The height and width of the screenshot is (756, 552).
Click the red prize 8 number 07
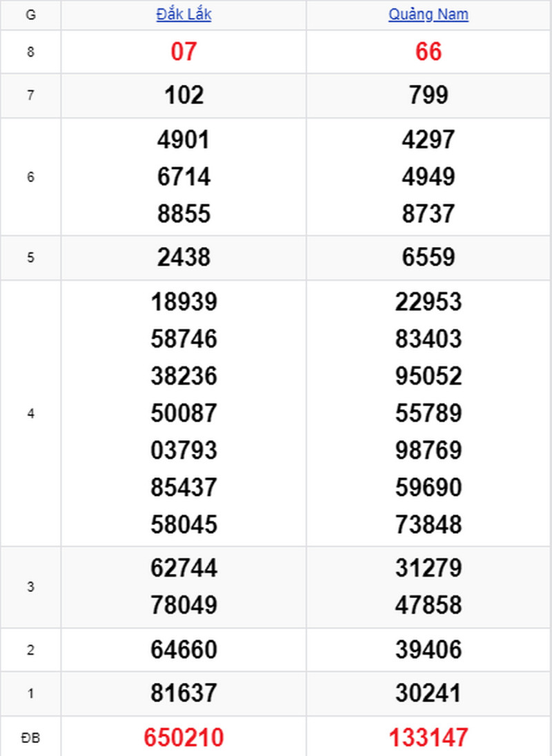184,52
